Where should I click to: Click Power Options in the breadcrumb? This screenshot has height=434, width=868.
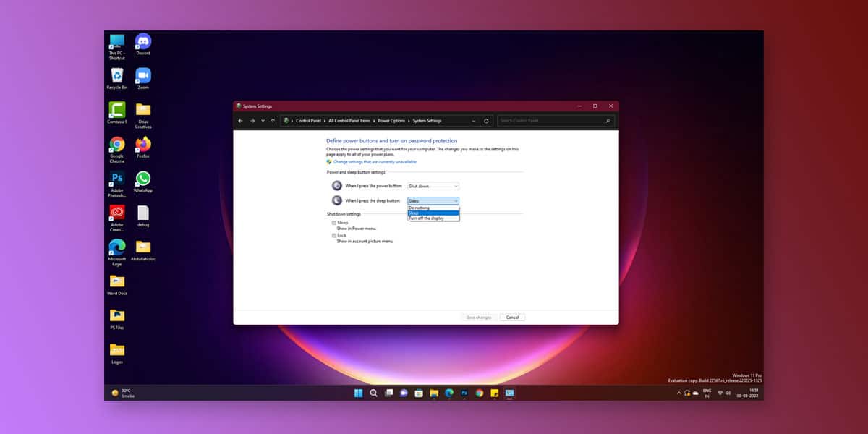pyautogui.click(x=392, y=121)
